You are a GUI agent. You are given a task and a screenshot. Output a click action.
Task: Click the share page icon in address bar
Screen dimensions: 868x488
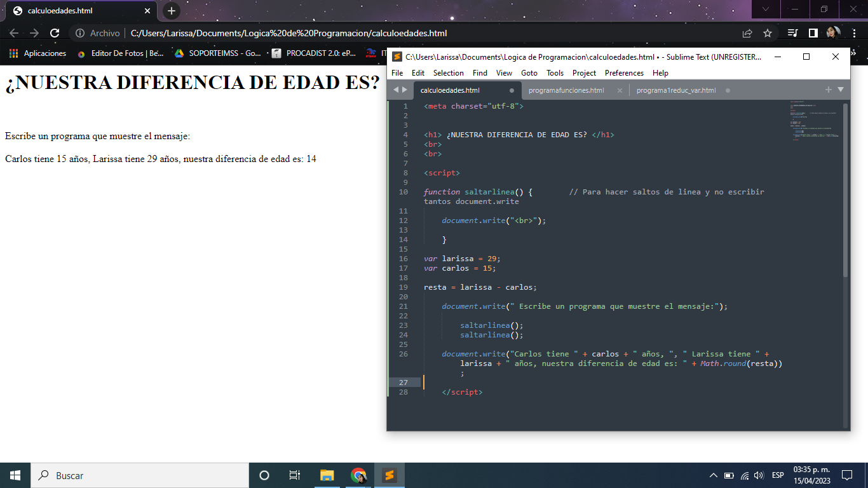pos(747,33)
